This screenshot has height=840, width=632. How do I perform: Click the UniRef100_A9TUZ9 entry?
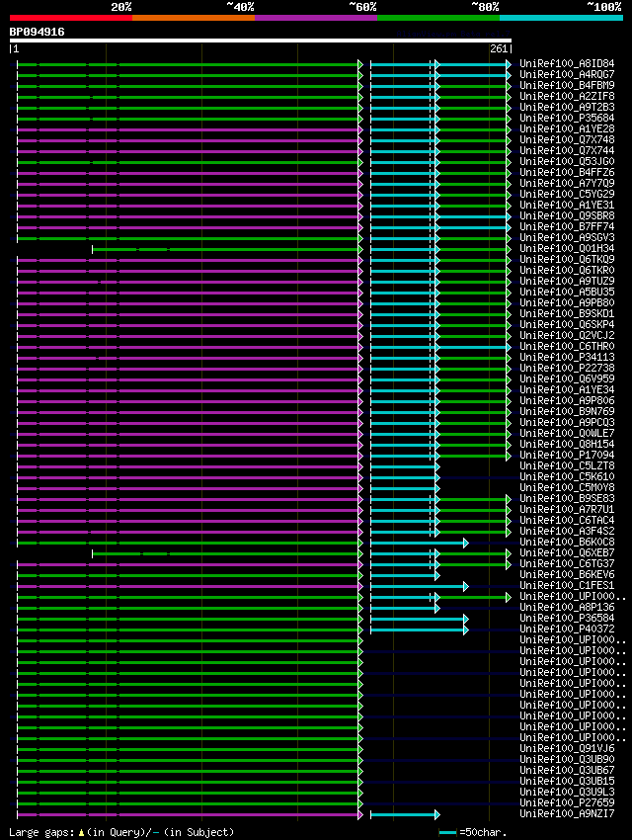(567, 282)
